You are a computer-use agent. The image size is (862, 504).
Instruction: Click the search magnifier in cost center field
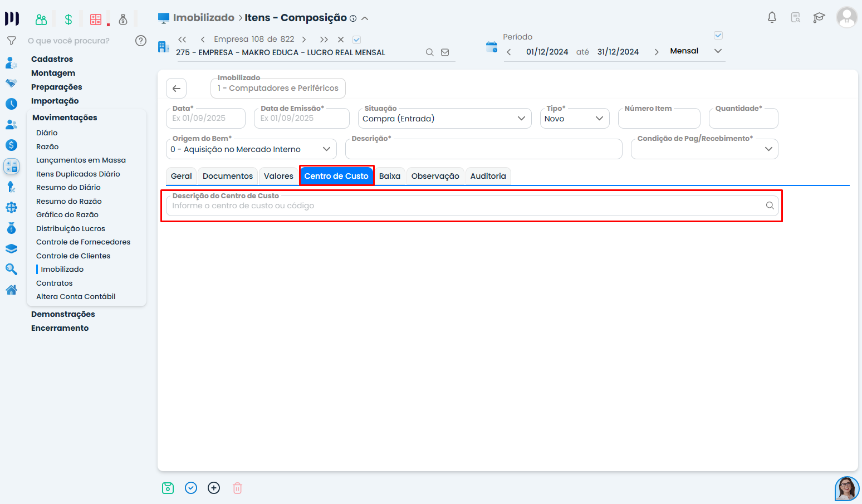(770, 205)
